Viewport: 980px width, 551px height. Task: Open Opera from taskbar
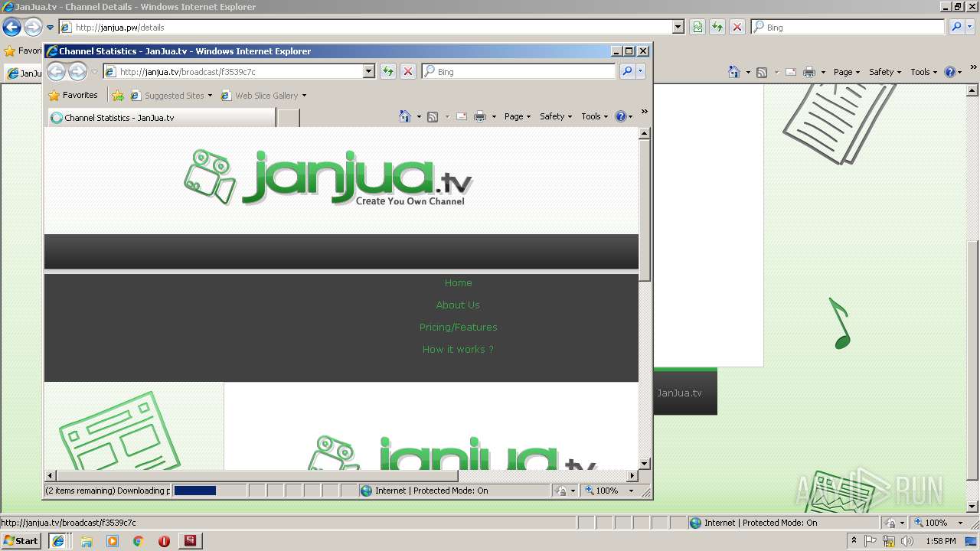click(164, 541)
